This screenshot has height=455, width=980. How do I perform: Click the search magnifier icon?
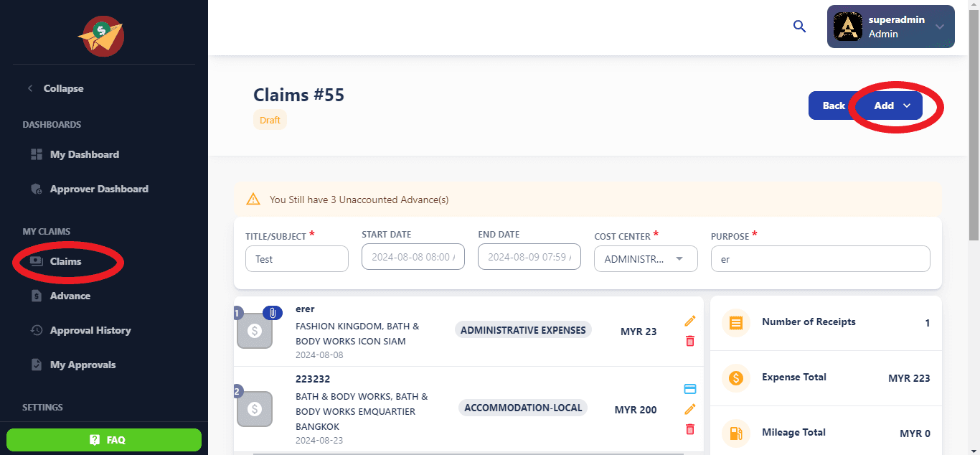click(799, 27)
